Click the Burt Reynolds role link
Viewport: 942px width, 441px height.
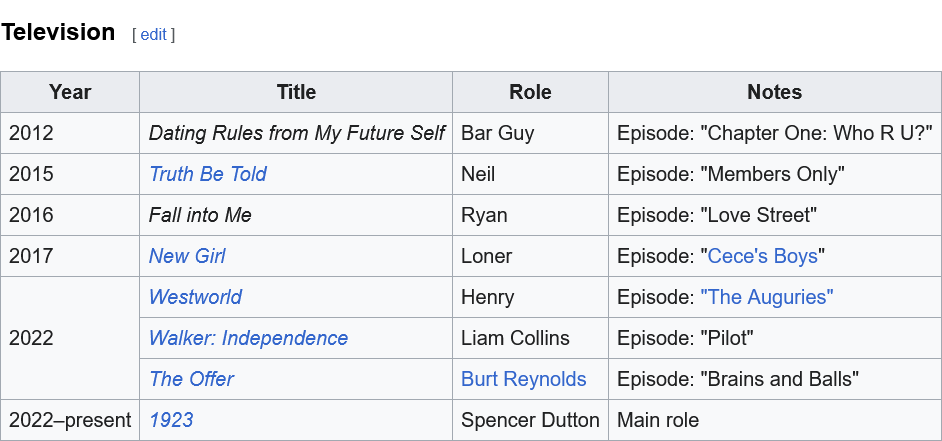click(523, 379)
